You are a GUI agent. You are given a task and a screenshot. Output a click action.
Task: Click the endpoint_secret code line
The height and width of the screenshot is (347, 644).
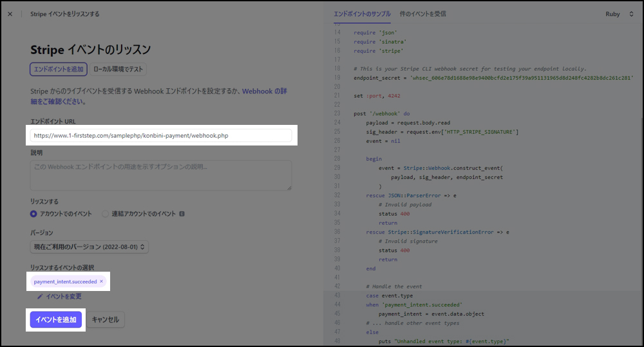(x=493, y=78)
